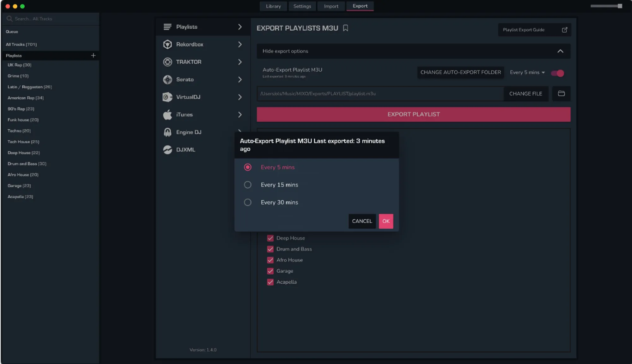Click the Engine DJ icon
The width and height of the screenshot is (632, 364).
(167, 132)
